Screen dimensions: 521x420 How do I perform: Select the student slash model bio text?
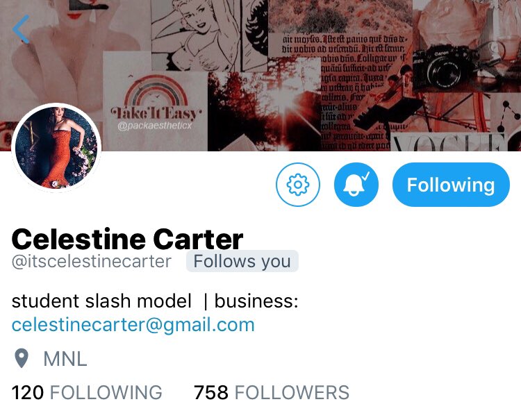click(101, 301)
